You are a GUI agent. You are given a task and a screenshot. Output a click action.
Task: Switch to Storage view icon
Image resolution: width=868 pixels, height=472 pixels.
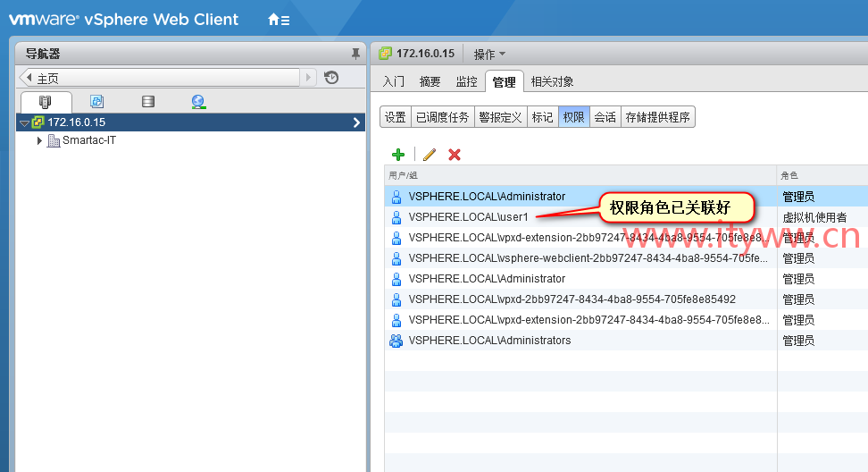point(148,101)
